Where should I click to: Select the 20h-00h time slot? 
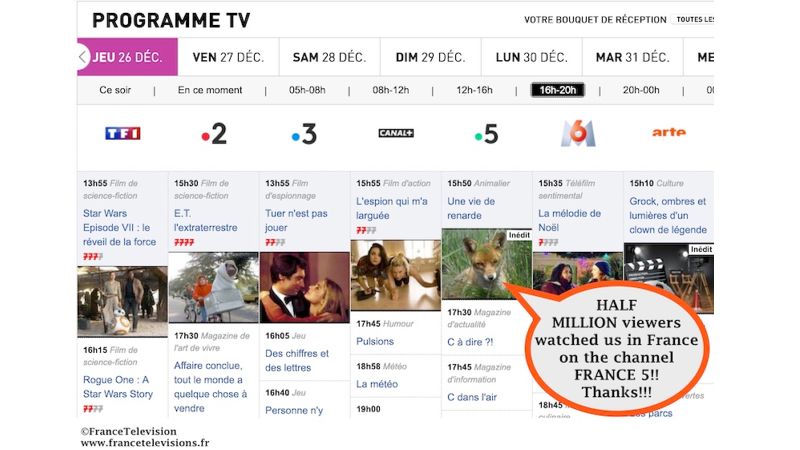pyautogui.click(x=641, y=90)
